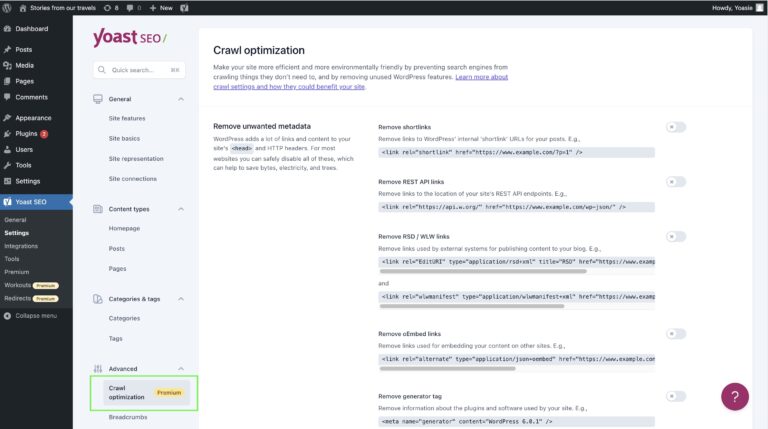Screen dimensions: 768x429
Task: Select Crawl optimization menu item
Action: 144,393
